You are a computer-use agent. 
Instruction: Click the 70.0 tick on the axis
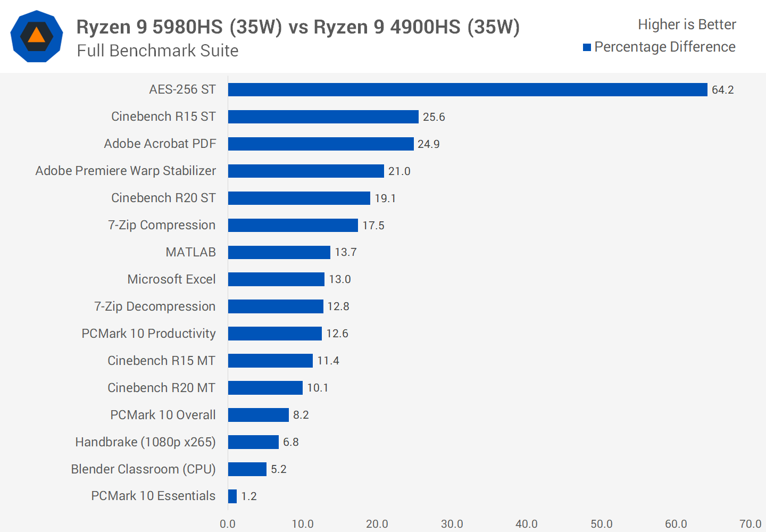tap(750, 524)
